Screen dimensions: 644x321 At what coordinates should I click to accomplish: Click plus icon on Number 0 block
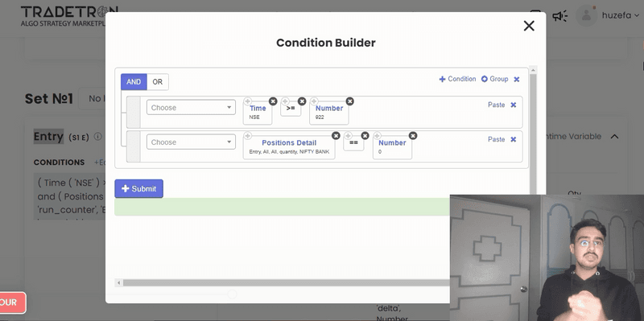[x=377, y=136]
